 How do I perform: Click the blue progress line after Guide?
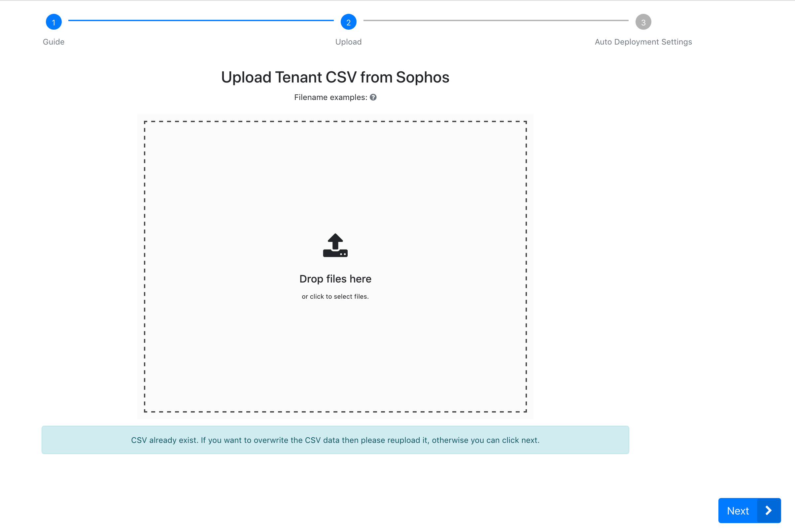pyautogui.click(x=201, y=20)
